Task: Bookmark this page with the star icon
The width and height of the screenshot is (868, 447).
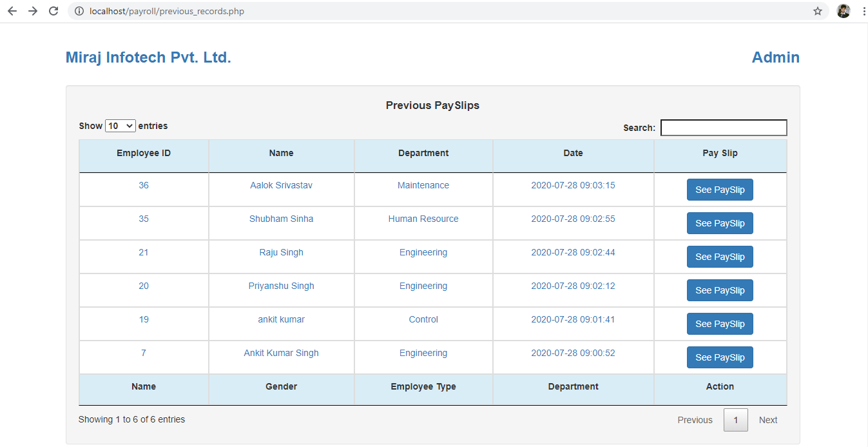Action: click(x=817, y=11)
